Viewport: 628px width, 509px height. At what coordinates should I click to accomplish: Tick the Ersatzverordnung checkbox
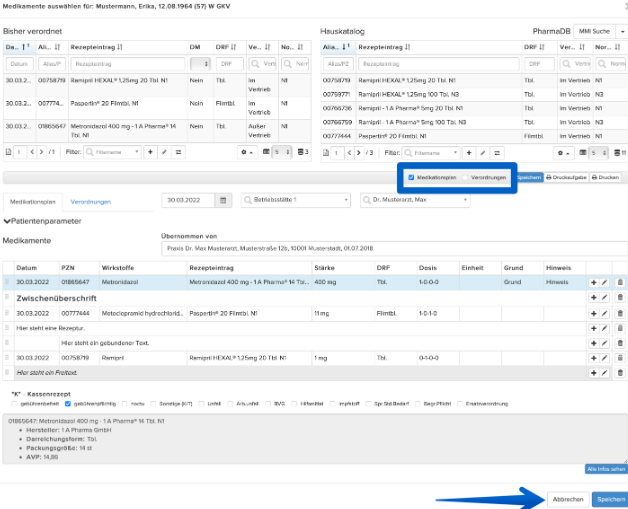(460, 404)
